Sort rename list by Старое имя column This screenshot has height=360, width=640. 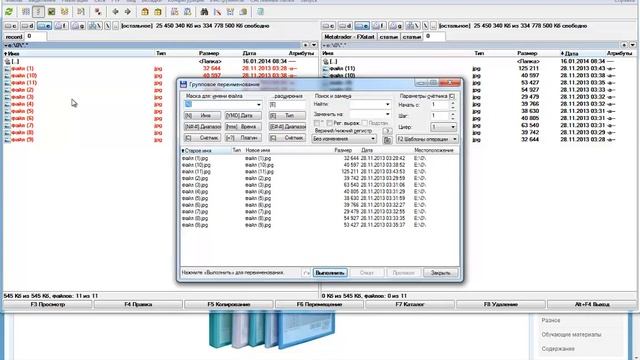pos(206,151)
